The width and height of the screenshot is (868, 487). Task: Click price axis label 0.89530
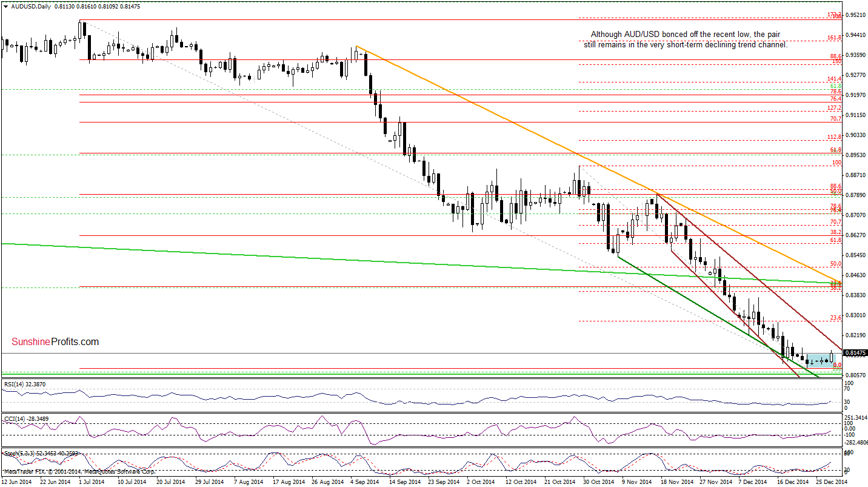tap(855, 155)
